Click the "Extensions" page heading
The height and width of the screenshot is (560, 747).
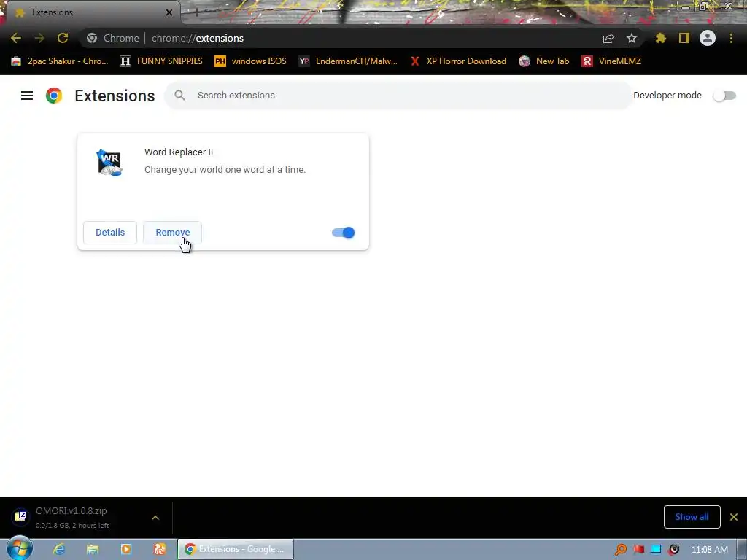click(115, 96)
